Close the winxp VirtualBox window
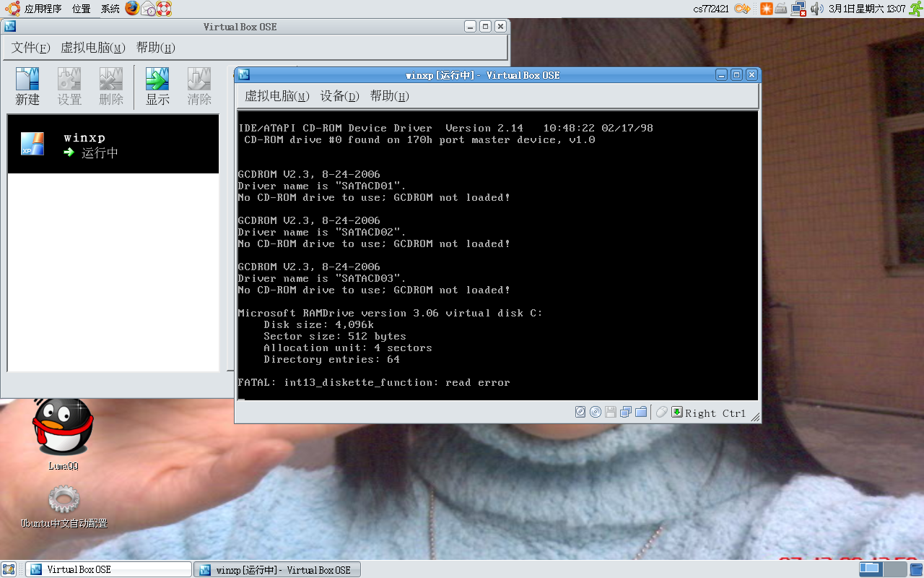Image resolution: width=924 pixels, height=578 pixels. click(751, 74)
